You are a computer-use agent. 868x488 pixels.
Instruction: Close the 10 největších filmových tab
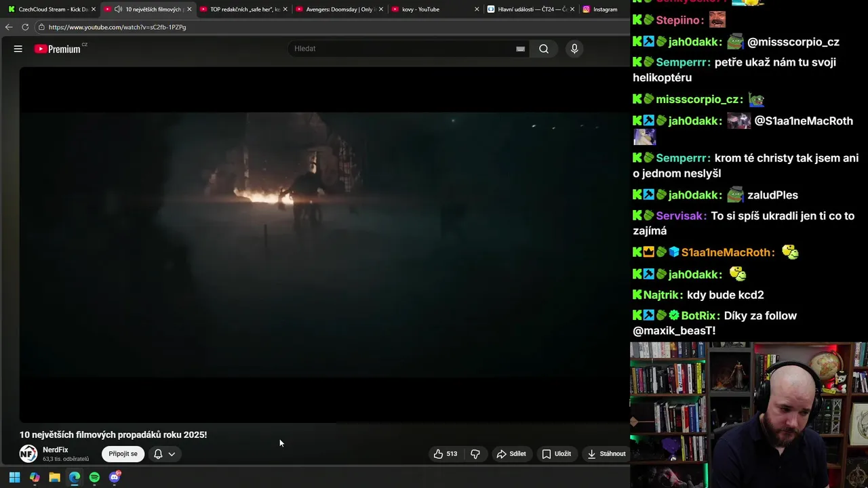(x=189, y=9)
